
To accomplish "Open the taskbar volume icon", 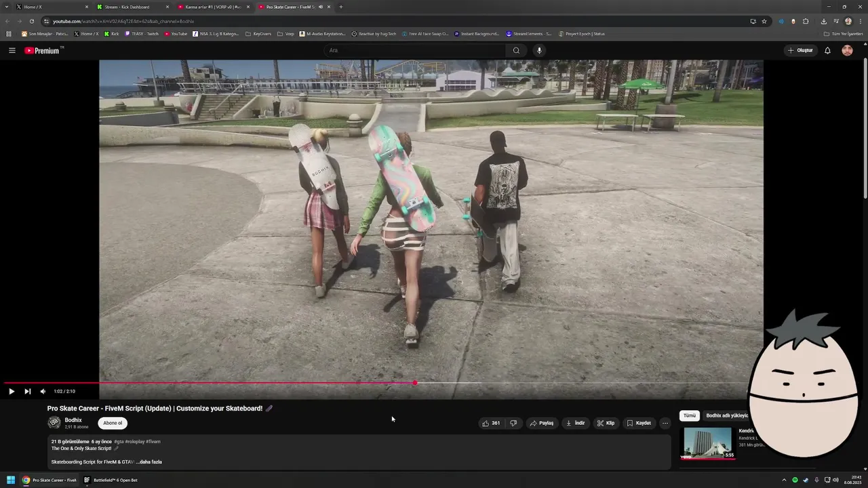I will click(x=835, y=480).
